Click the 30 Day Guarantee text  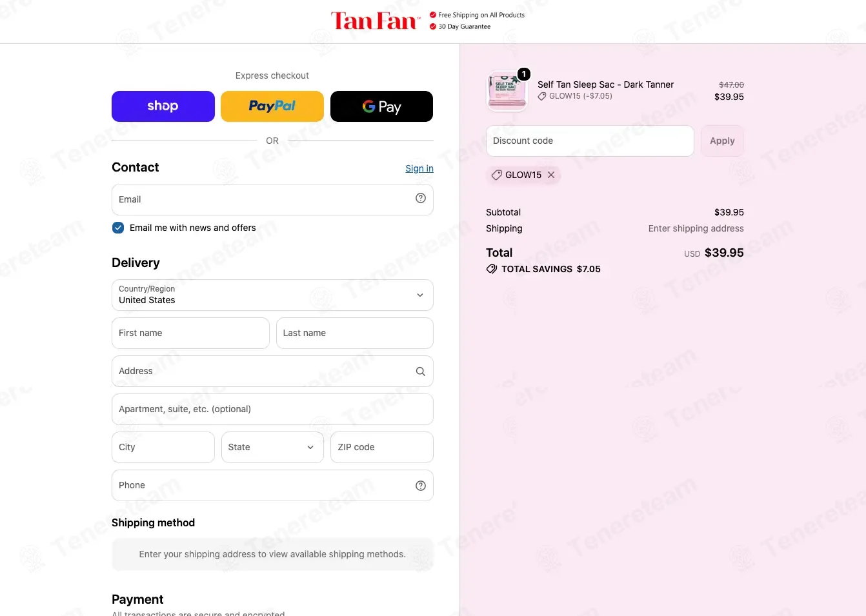point(465,26)
